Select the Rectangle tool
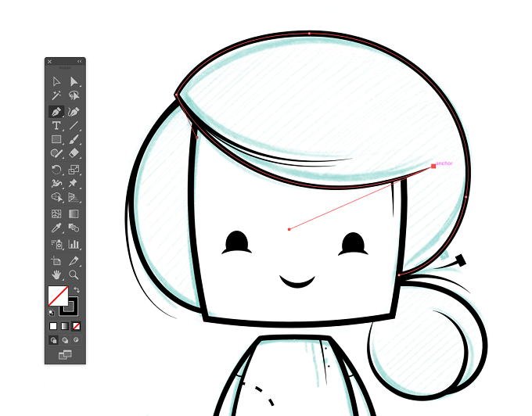Image resolution: width=532 pixels, height=416 pixels. click(x=56, y=139)
